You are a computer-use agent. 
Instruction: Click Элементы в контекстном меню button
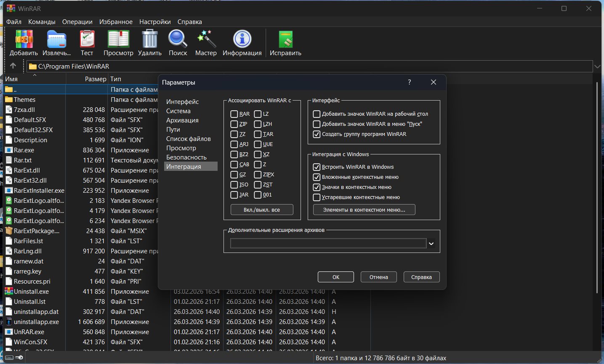[364, 210]
